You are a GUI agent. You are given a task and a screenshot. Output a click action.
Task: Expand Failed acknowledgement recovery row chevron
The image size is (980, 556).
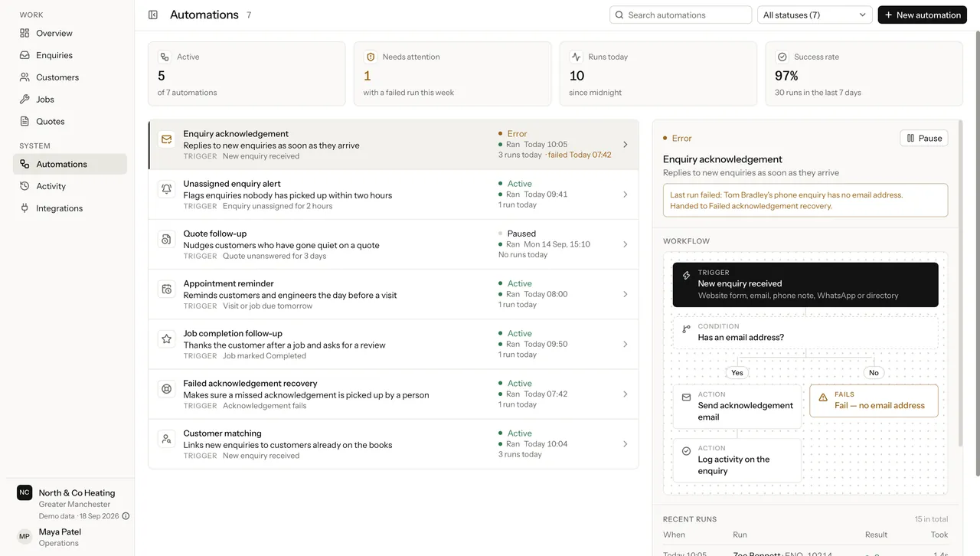click(625, 394)
